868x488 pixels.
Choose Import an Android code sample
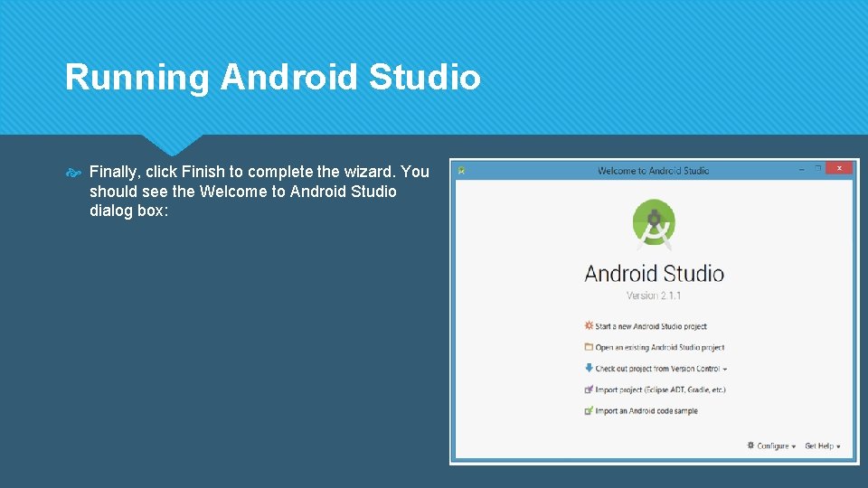tap(646, 411)
